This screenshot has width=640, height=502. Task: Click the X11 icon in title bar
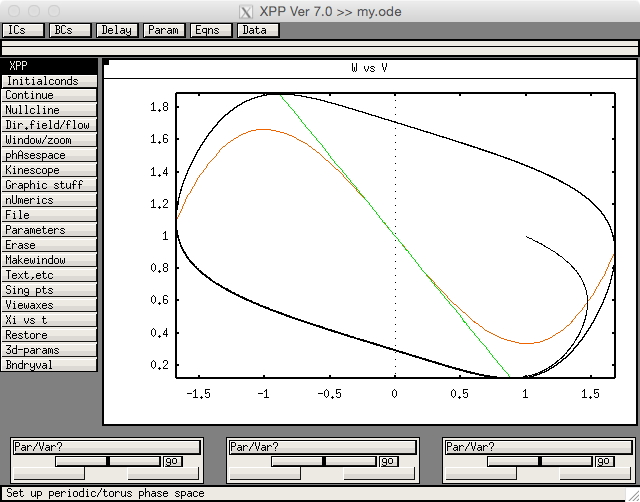(x=246, y=12)
